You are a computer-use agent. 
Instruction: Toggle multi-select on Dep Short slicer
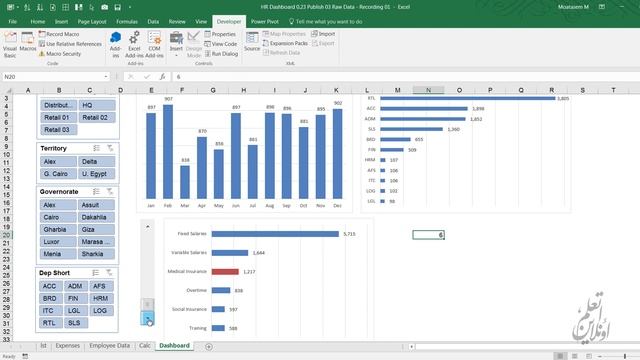click(96, 273)
